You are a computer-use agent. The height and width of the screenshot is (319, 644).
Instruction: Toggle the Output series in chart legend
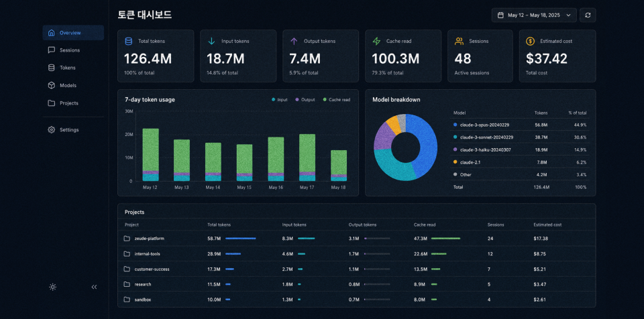coord(305,100)
